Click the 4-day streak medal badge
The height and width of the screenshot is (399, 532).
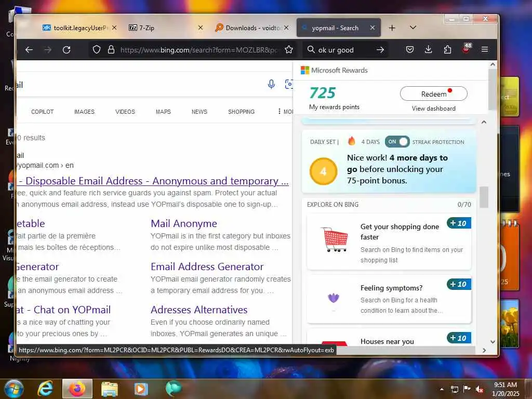pos(323,171)
